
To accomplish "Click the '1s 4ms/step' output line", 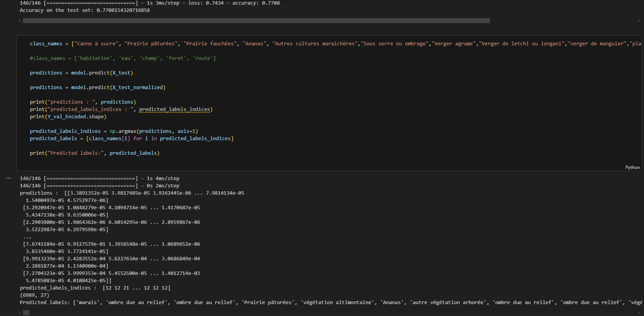I will (x=100, y=179).
